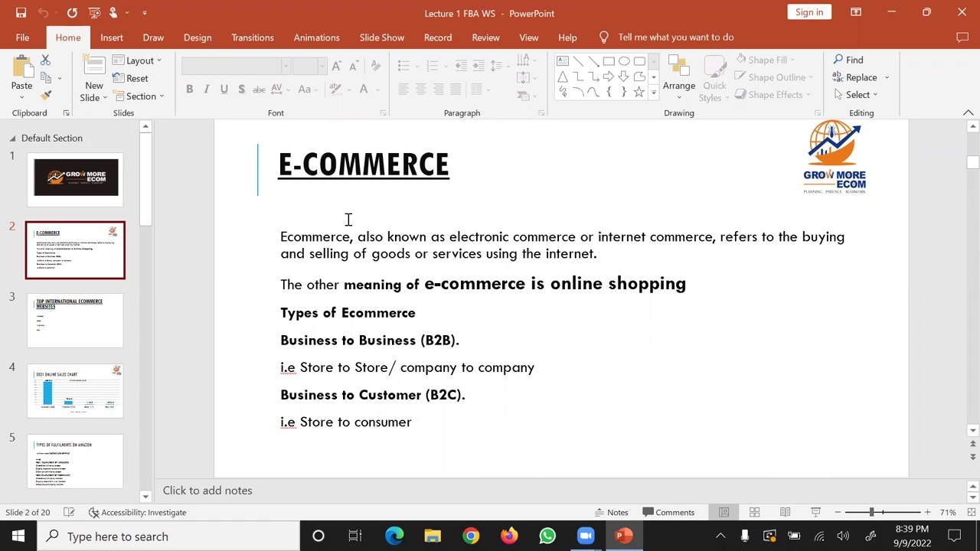Toggle text Shadow formatting
The width and height of the screenshot is (980, 551).
241,89
